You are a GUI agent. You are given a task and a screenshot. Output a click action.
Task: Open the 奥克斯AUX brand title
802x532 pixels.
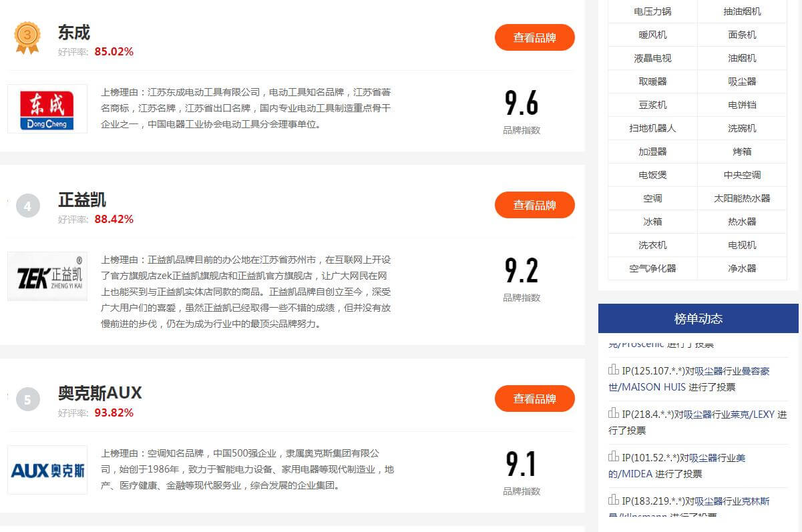(100, 392)
